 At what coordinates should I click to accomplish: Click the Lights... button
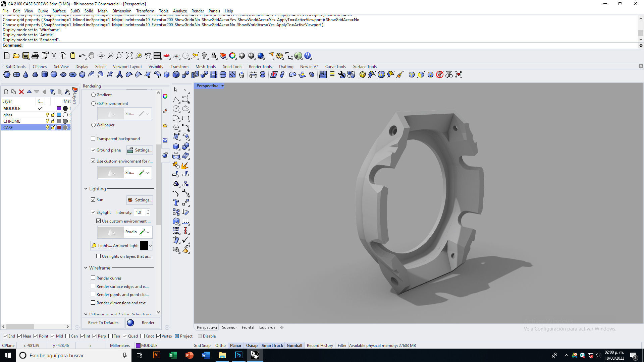(x=101, y=246)
